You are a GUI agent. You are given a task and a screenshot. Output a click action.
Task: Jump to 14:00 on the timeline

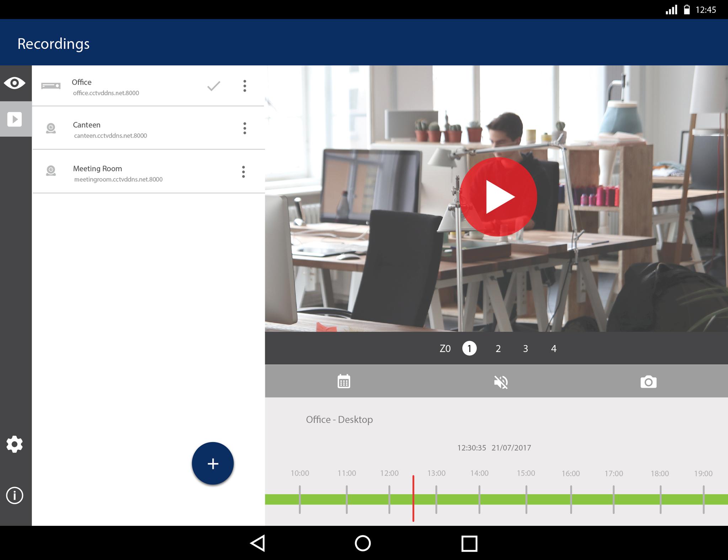(x=479, y=473)
